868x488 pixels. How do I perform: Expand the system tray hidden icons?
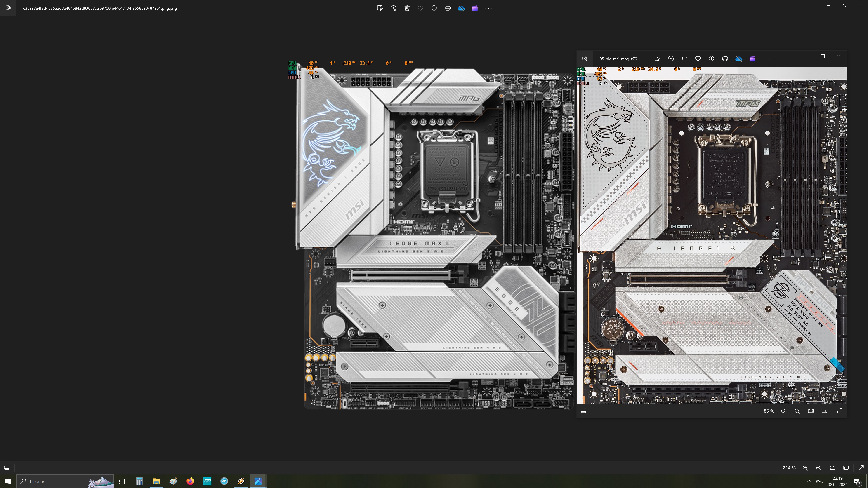pos(809,481)
